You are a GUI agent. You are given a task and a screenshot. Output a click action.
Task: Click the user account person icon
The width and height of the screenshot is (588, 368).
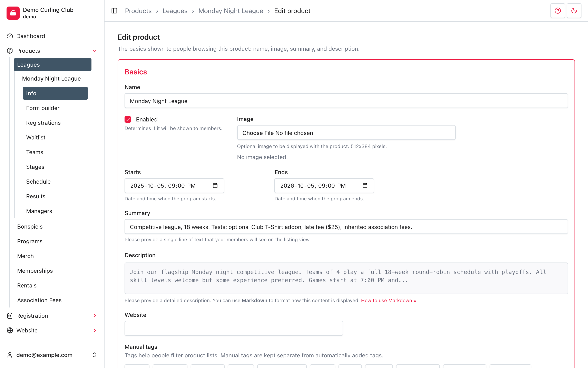click(x=10, y=355)
